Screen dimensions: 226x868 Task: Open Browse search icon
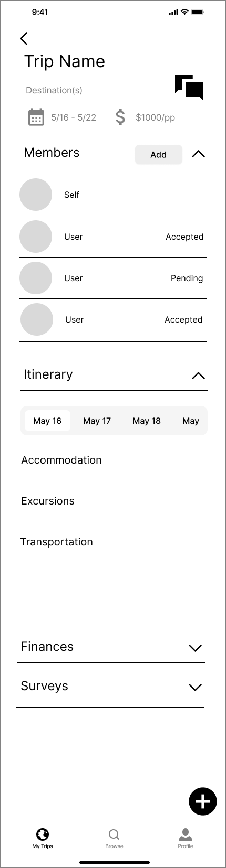[x=114, y=834]
